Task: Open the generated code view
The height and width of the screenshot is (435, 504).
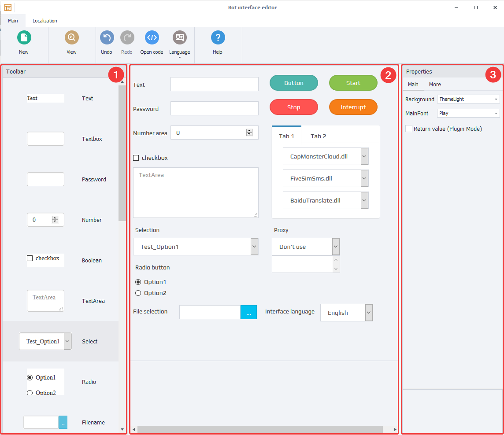Action: (x=152, y=37)
